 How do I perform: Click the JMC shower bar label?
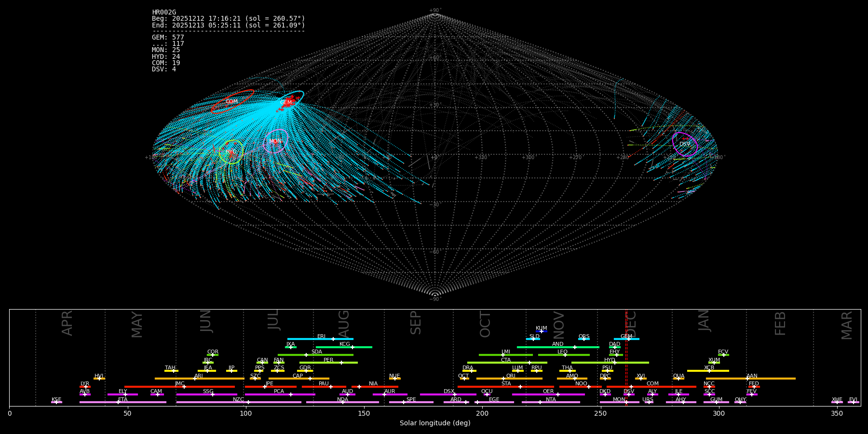point(180,384)
